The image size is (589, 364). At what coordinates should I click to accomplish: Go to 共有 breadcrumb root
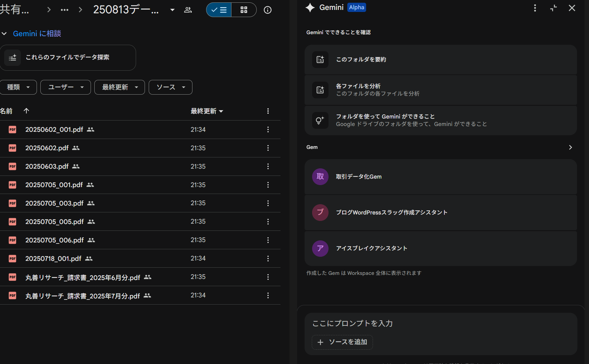click(14, 10)
